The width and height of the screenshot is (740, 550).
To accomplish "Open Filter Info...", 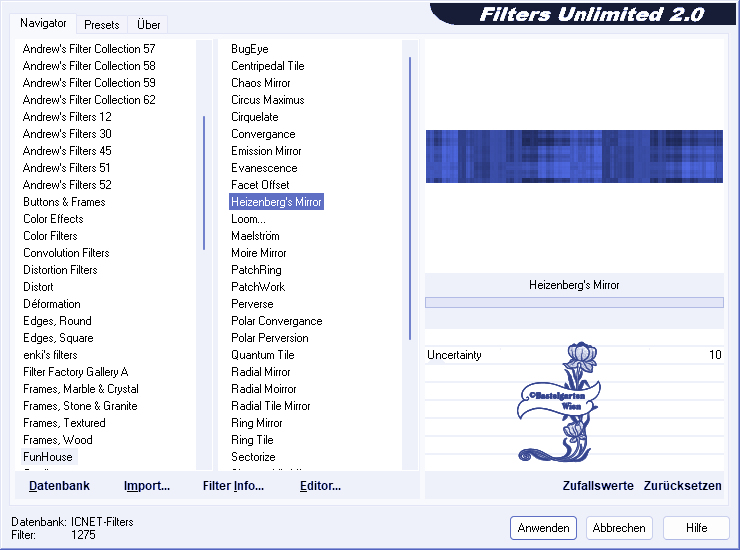I will click(x=233, y=486).
